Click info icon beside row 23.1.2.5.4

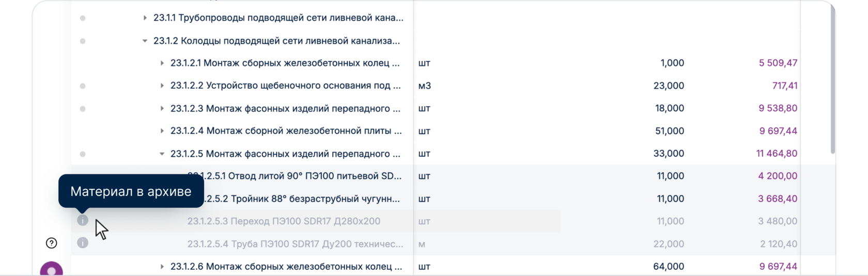coord(83,242)
